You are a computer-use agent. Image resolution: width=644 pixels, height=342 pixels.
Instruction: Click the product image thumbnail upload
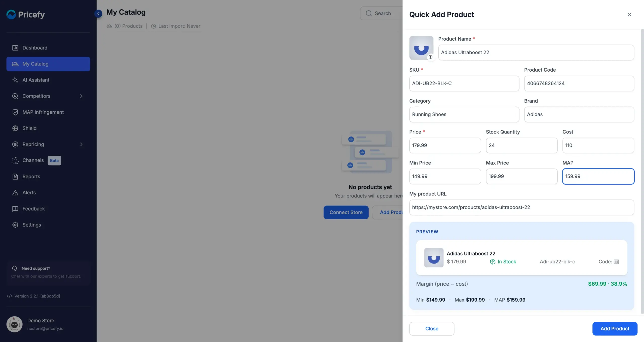point(421,48)
